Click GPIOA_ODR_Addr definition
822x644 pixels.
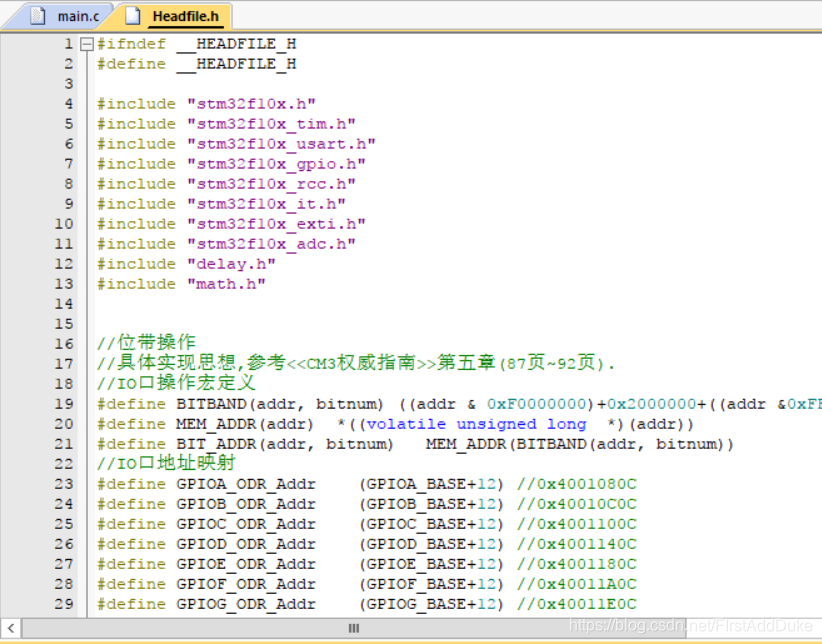coord(246,484)
